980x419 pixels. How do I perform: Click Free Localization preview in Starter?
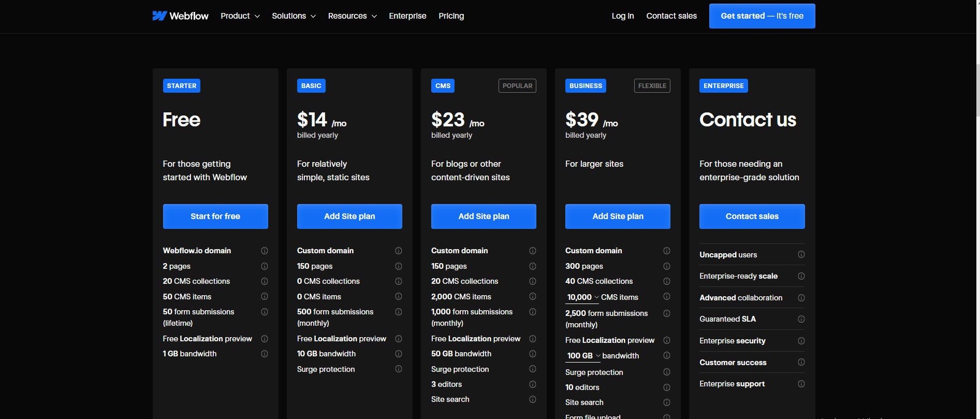208,339
